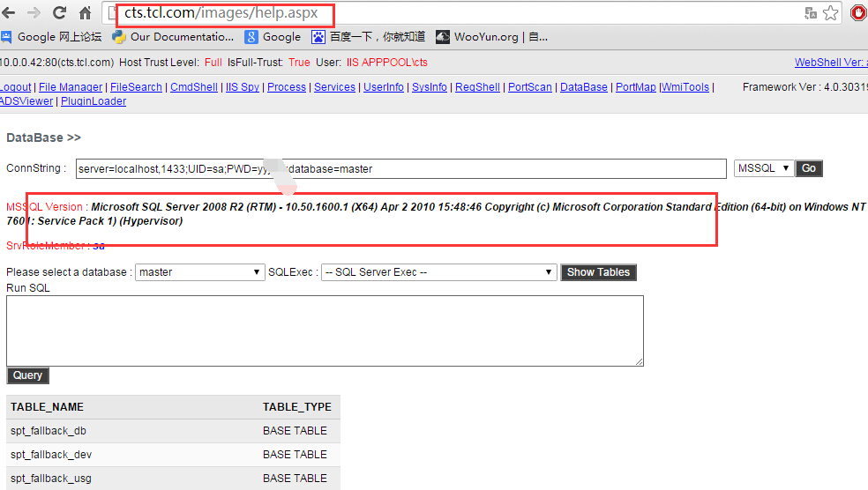This screenshot has width=868, height=490.
Task: Open PluginLoader
Action: click(x=94, y=101)
